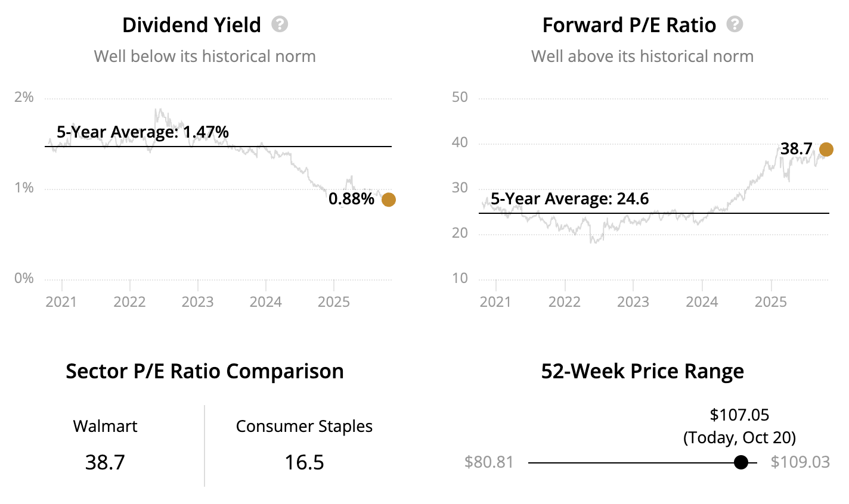Click the black 52-week price range dot
Screen dimensions: 849x504
pos(741,462)
